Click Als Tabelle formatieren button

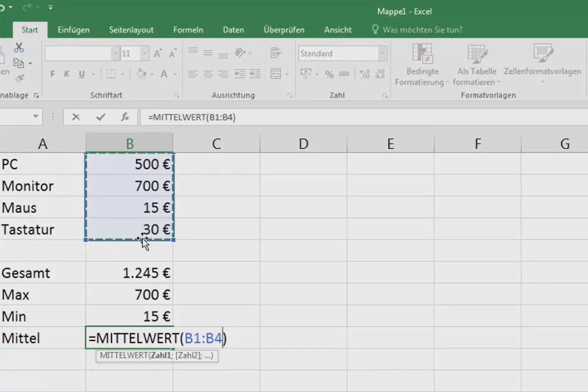click(477, 65)
